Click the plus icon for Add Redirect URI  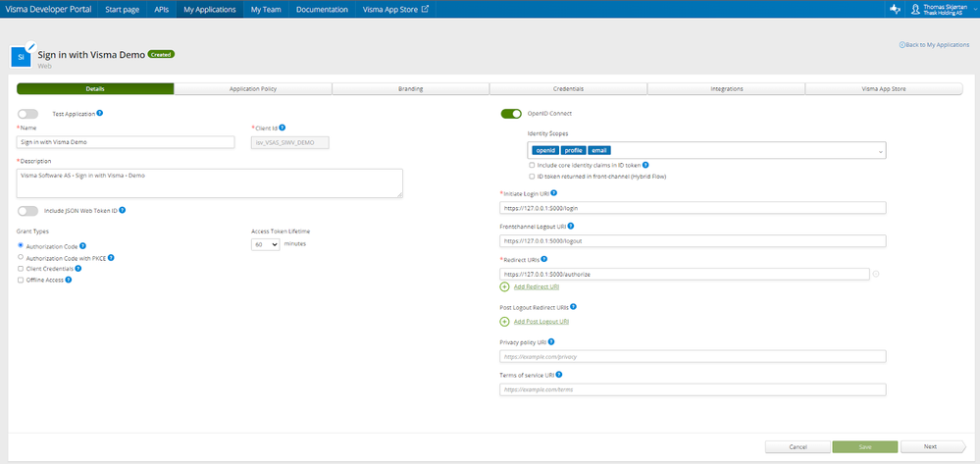505,287
